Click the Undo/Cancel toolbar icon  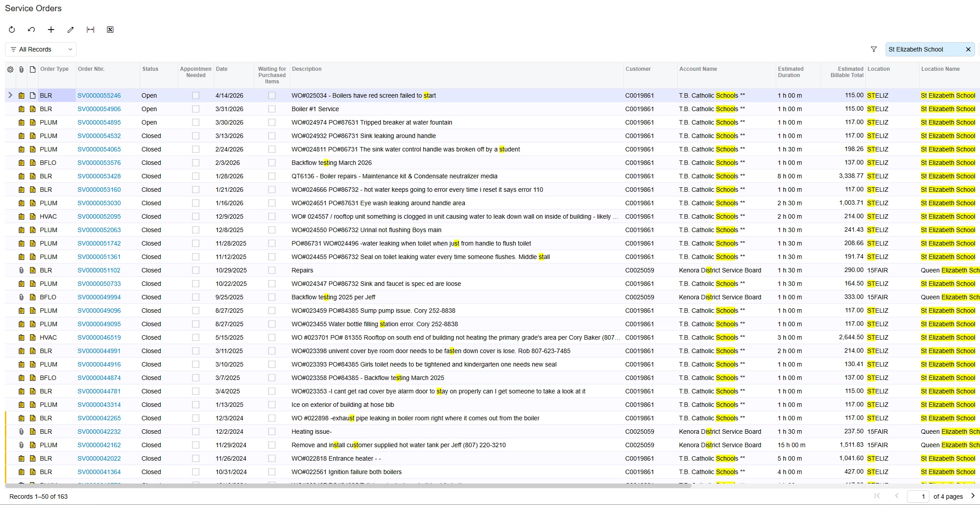[31, 30]
